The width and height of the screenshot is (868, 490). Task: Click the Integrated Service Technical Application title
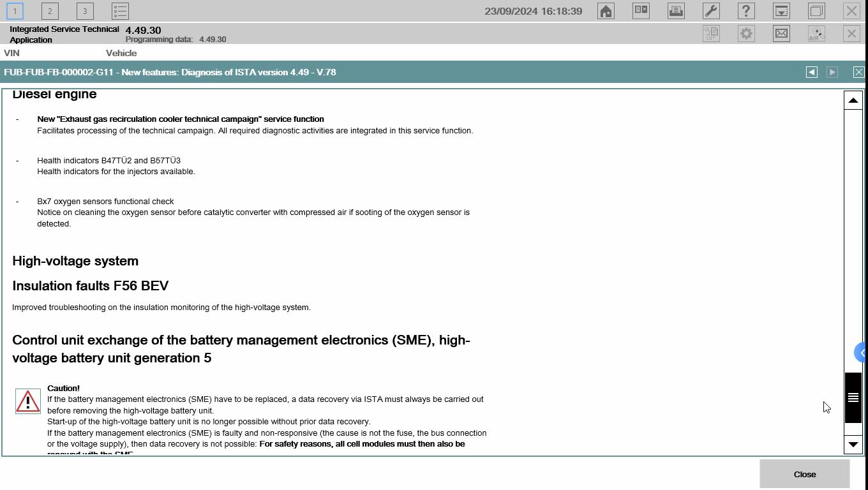tap(64, 34)
